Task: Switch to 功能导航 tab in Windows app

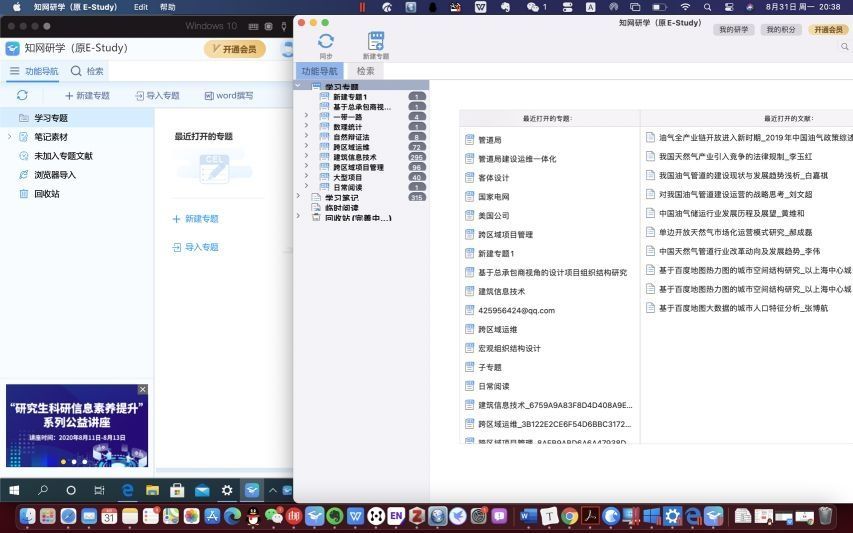Action: [x=34, y=71]
